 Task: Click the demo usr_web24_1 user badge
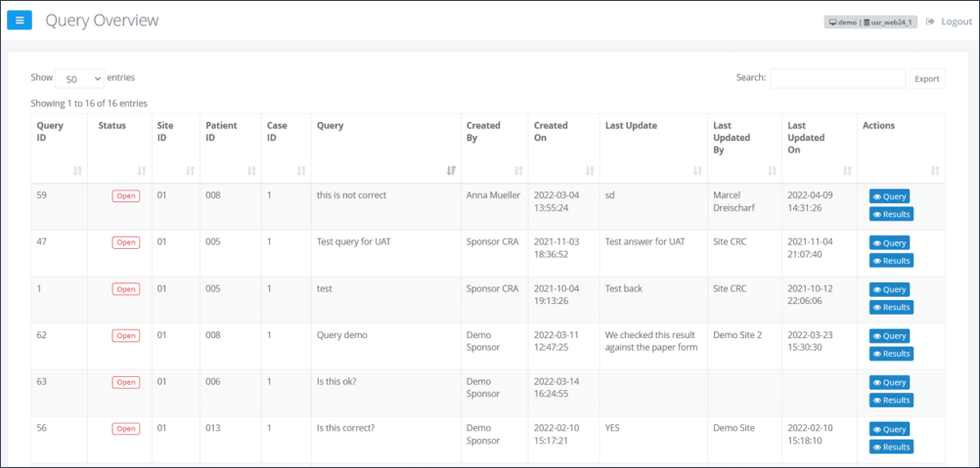coord(871,21)
